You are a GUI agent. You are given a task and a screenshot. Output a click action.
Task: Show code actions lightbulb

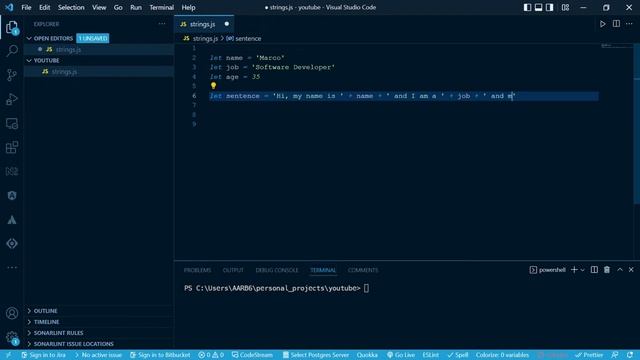[213, 86]
